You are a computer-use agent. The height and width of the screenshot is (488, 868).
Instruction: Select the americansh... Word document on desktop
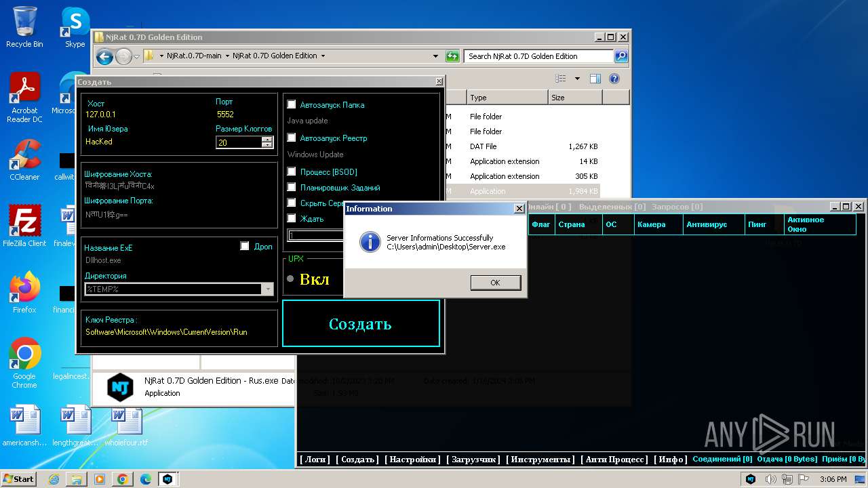24,426
